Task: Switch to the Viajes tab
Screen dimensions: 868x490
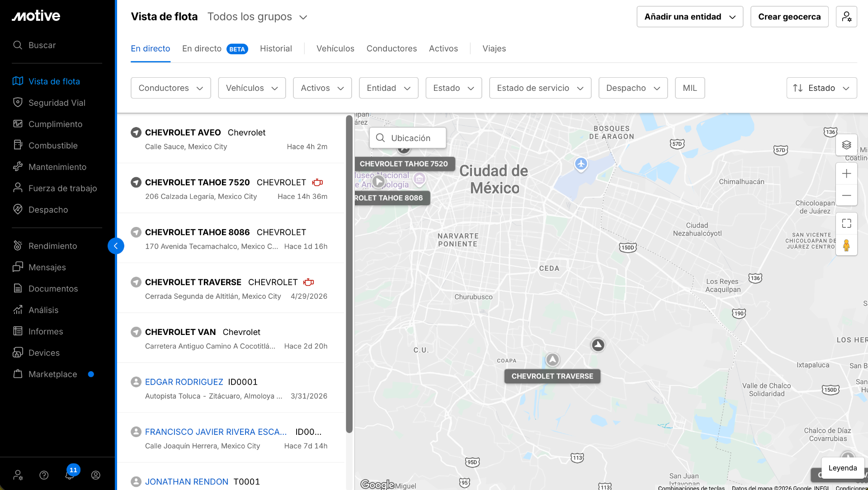Action: coord(494,48)
